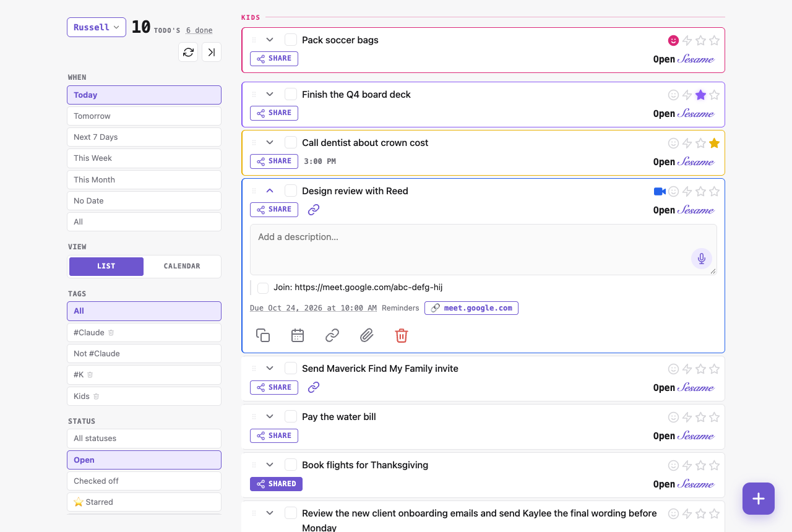
Task: Expand the Pack soccer bags task
Action: pyautogui.click(x=270, y=40)
